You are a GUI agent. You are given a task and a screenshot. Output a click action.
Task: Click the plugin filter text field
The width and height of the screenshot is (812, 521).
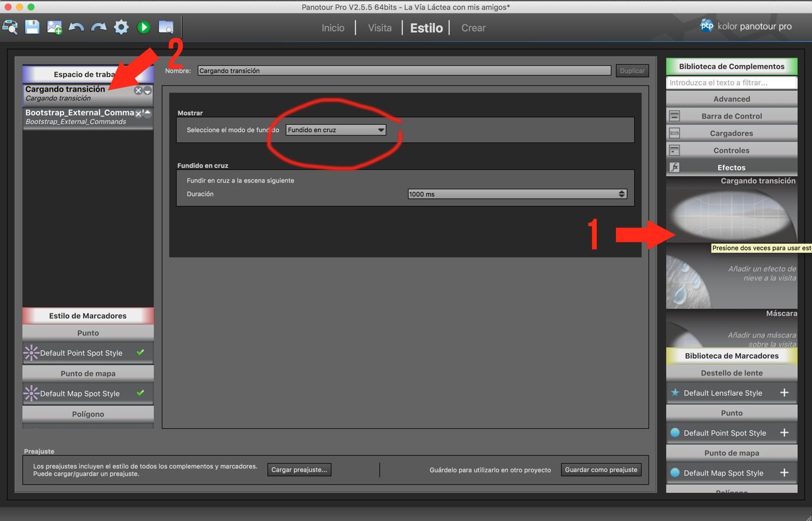[731, 82]
